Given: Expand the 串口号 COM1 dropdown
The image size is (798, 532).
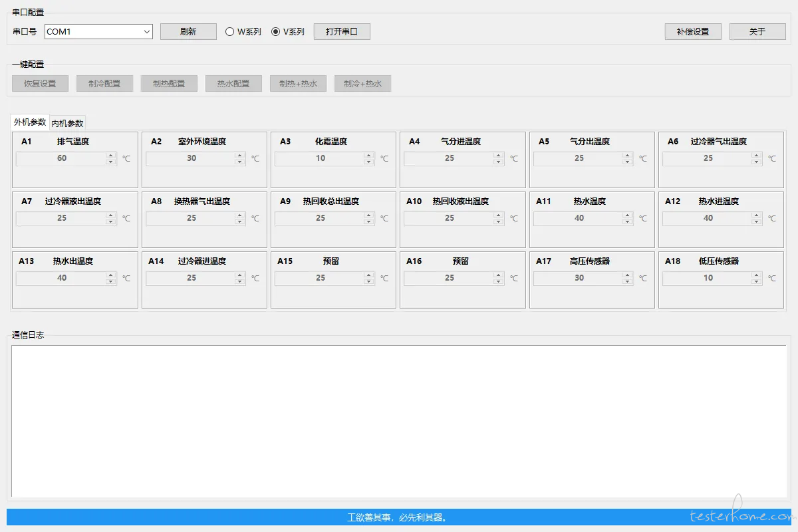Looking at the screenshot, I should [x=146, y=32].
